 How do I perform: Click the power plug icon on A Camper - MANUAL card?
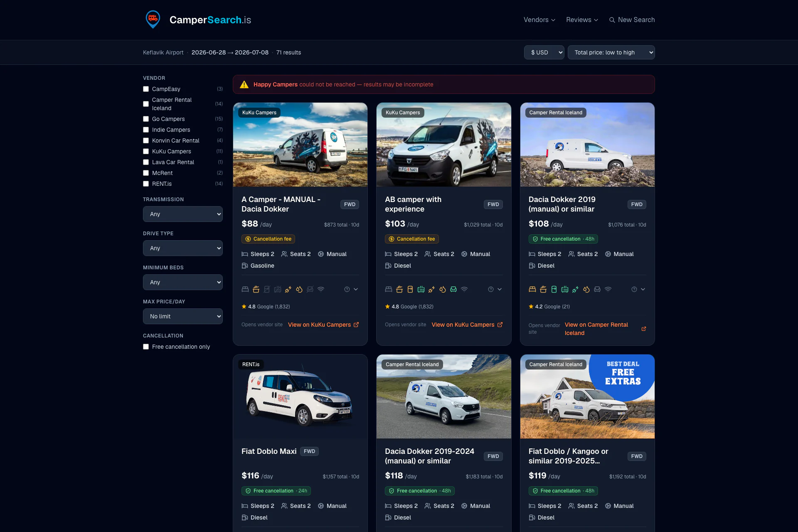[288, 289]
